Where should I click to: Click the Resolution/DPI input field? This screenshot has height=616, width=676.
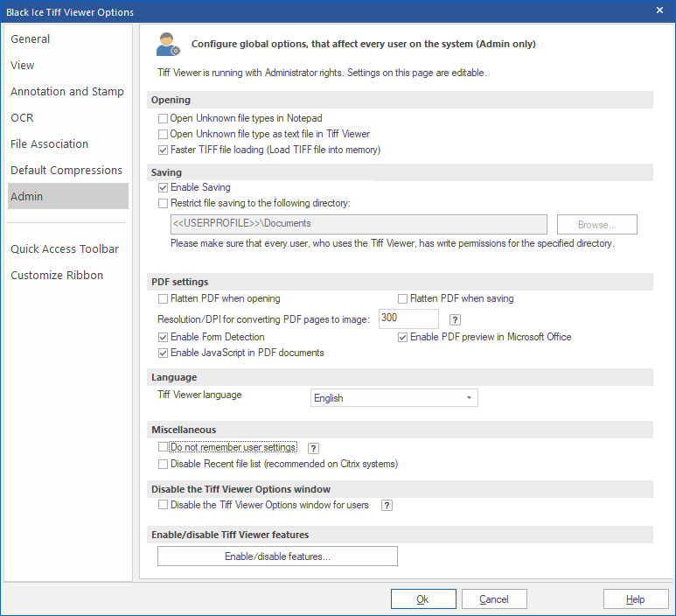click(408, 318)
